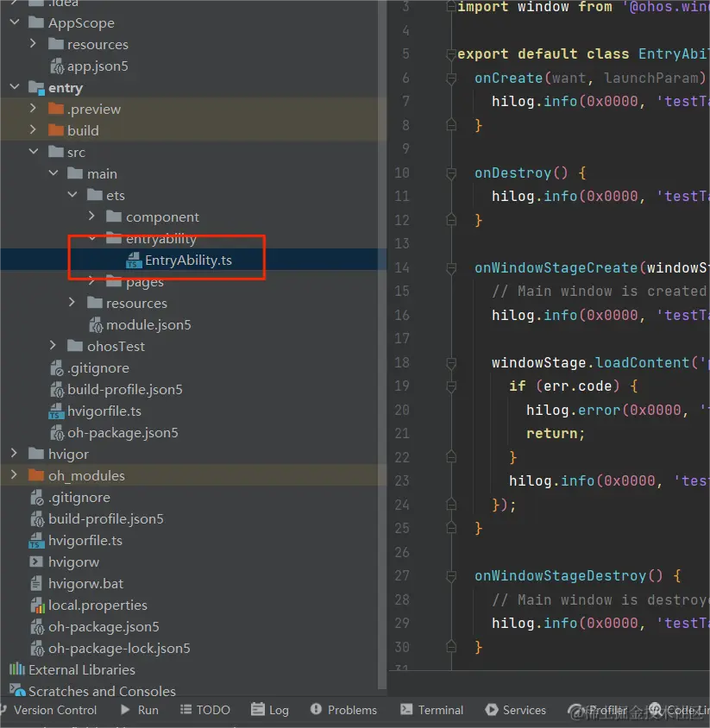Image resolution: width=710 pixels, height=728 pixels.
Task: Open the Services tool window
Action: click(515, 710)
